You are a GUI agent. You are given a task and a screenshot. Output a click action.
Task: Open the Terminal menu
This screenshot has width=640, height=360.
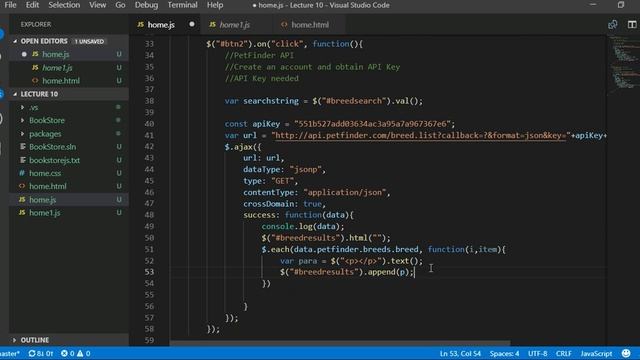pyautogui.click(x=182, y=5)
